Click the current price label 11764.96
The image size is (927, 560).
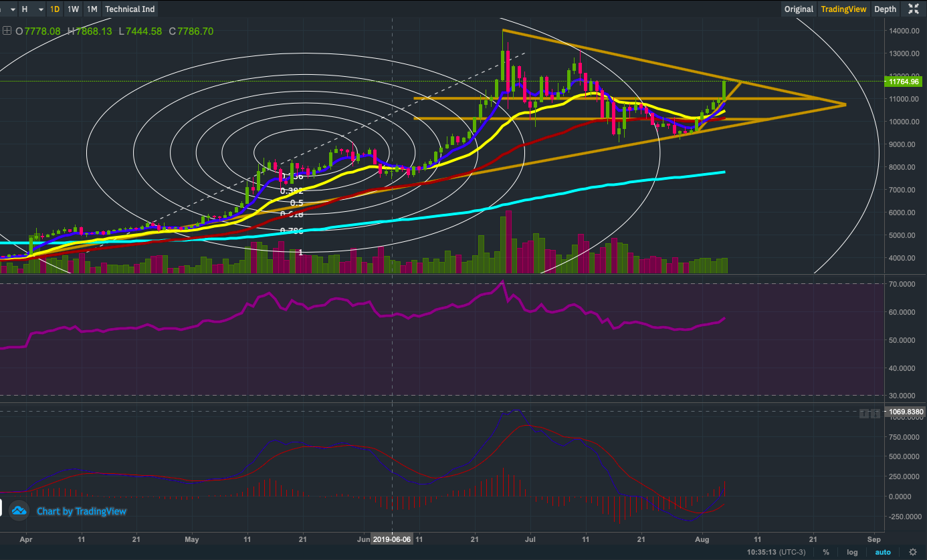(x=902, y=82)
